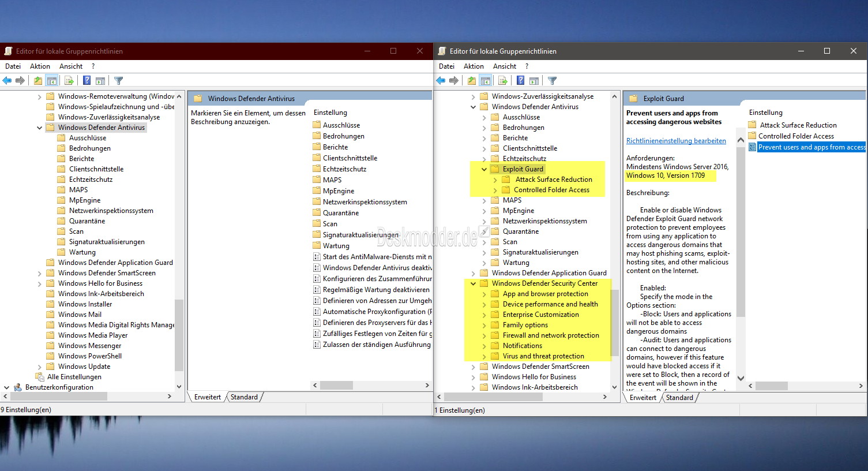This screenshot has width=868, height=471.
Task: Expand Windows Defender SmartScreen in left tree
Action: pos(39,273)
